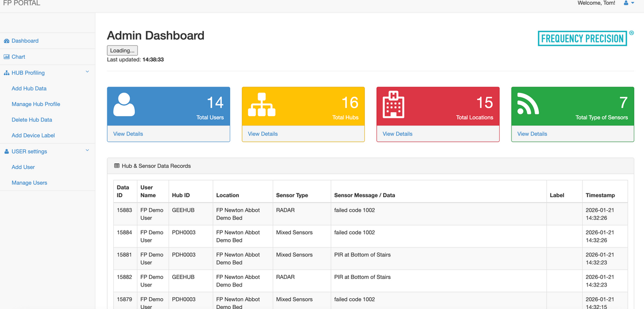Click the Timestamp column header
The height and width of the screenshot is (309, 644).
tap(600, 195)
